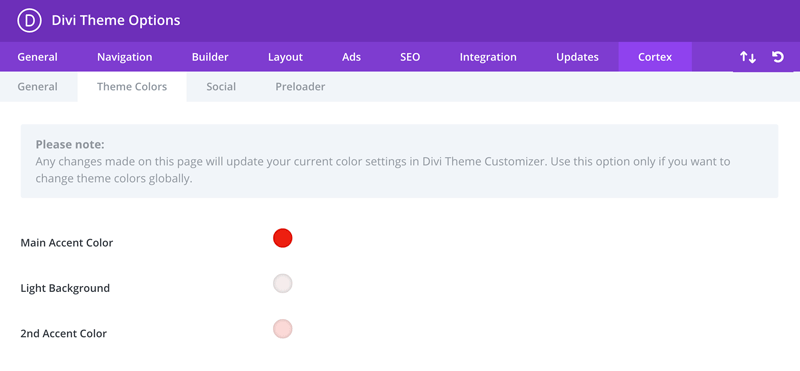Go to the Layout tab
The image size is (800, 371).
[285, 57]
